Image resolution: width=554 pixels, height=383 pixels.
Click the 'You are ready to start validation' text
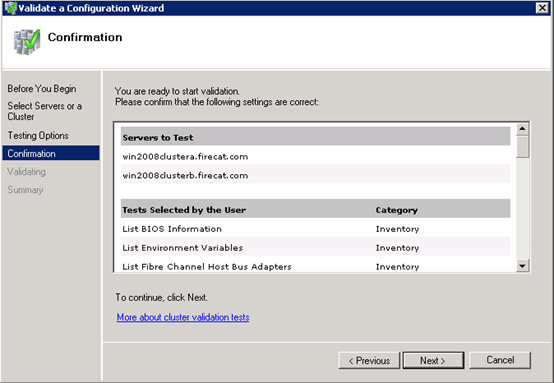pyautogui.click(x=177, y=91)
